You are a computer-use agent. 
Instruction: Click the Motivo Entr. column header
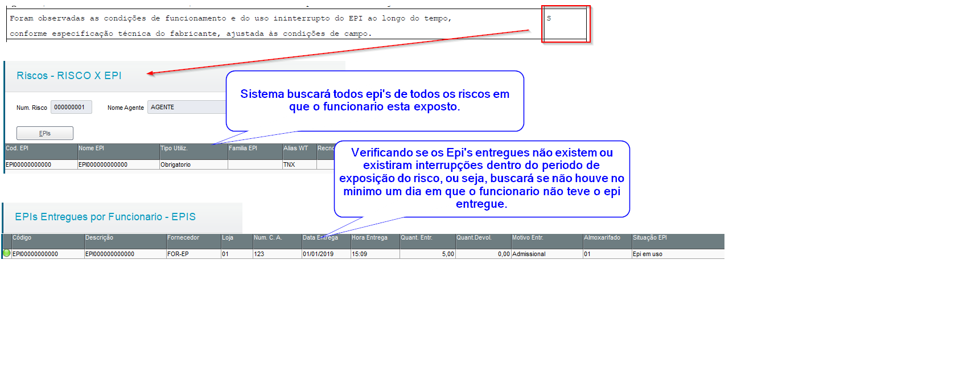coord(547,241)
